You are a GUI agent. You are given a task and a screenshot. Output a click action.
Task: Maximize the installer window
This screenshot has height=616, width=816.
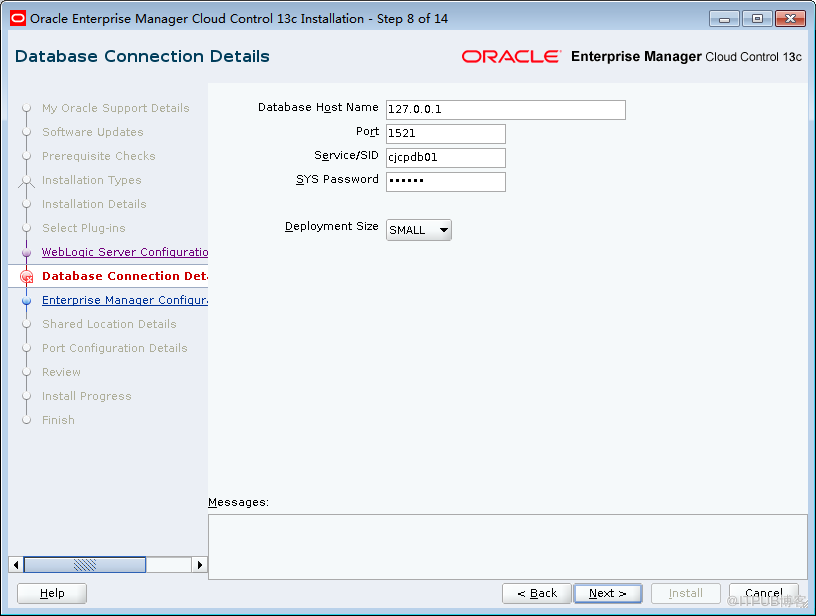[757, 19]
